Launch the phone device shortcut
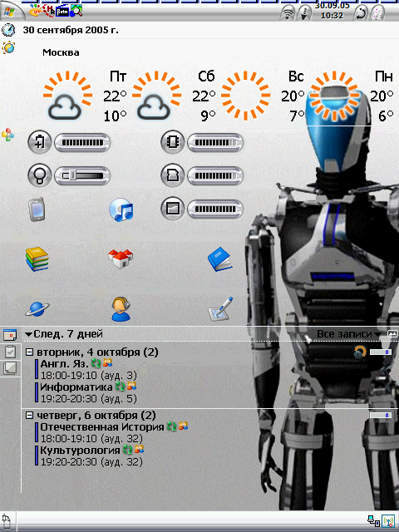This screenshot has height=532, width=399. 37,209
